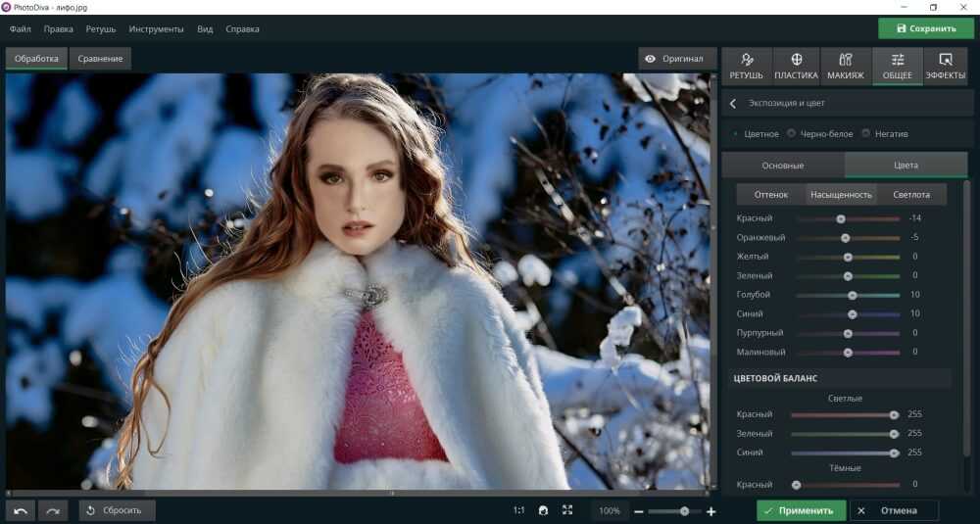Click the face-fit zoom icon
Viewport: 980px width, 524px height.
click(544, 510)
